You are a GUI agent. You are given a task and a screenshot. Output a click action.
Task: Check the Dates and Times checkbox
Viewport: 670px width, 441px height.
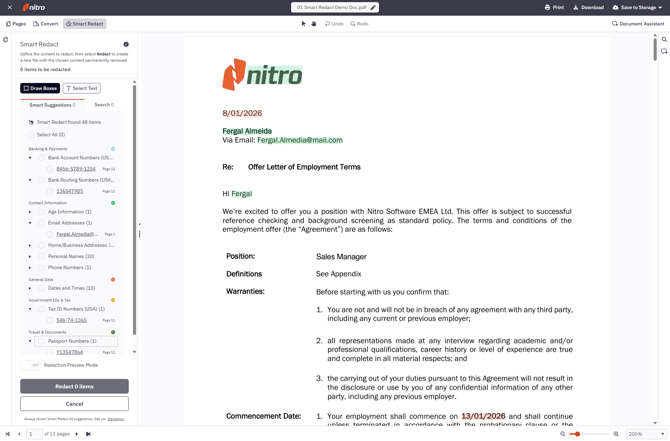pos(41,288)
